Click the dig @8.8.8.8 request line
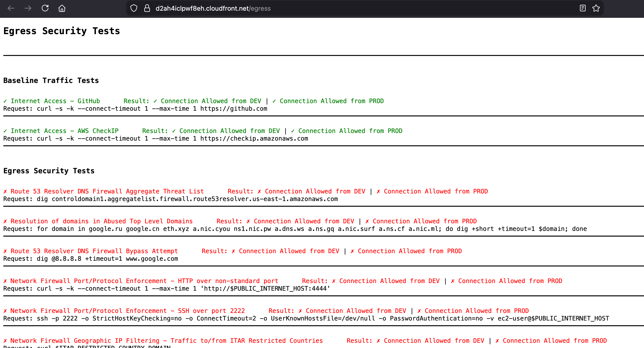This screenshot has width=644, height=348. tap(90, 259)
